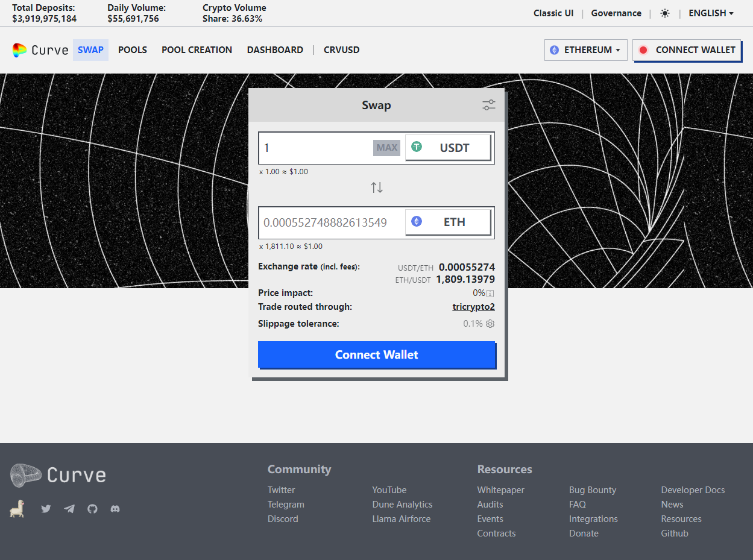This screenshot has width=753, height=560.
Task: Switch to Classic UI
Action: point(553,13)
